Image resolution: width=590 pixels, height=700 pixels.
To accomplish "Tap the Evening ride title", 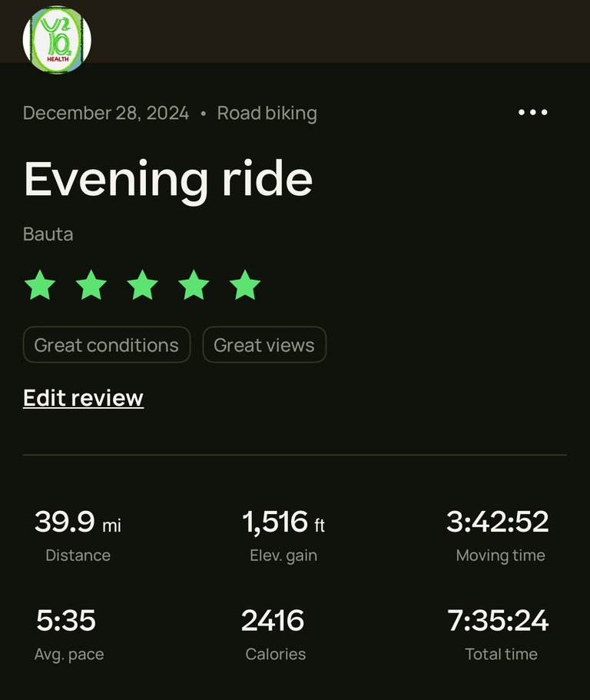I will pos(168,180).
